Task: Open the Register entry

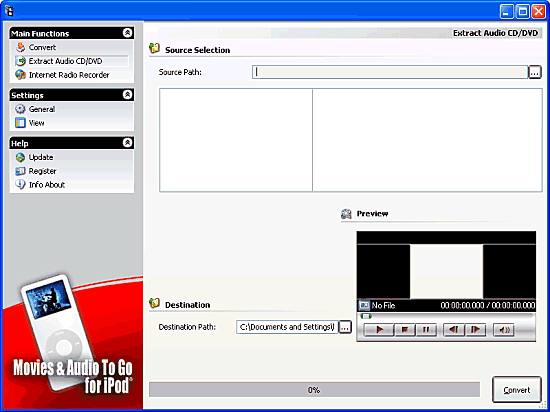Action: (x=42, y=171)
